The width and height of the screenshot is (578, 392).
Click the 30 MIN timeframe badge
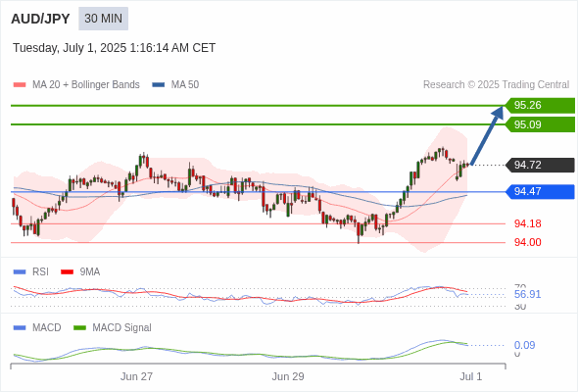tap(103, 19)
